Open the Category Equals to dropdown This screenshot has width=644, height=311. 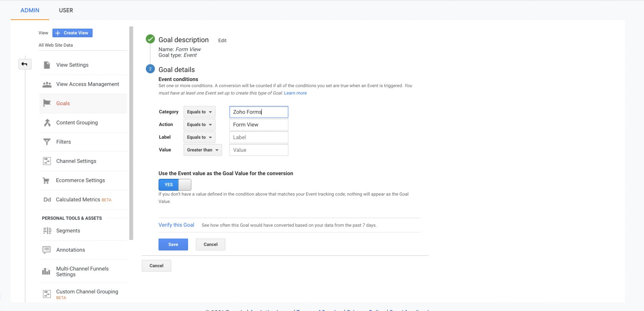point(199,112)
